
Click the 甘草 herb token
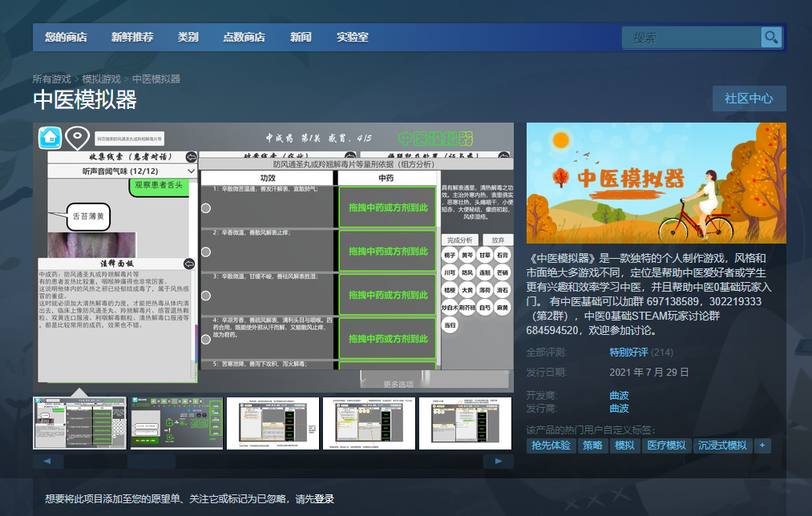click(x=485, y=255)
